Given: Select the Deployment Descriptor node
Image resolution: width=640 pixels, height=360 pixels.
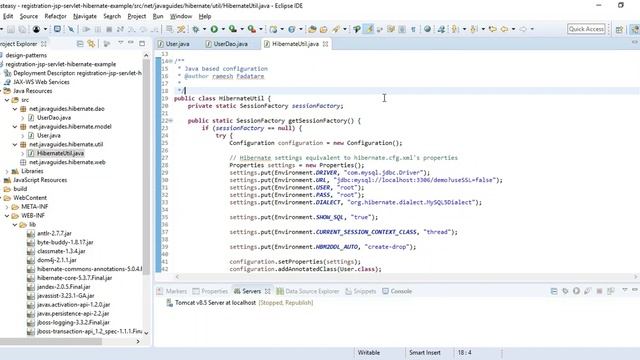Looking at the screenshot, I should click(x=78, y=73).
